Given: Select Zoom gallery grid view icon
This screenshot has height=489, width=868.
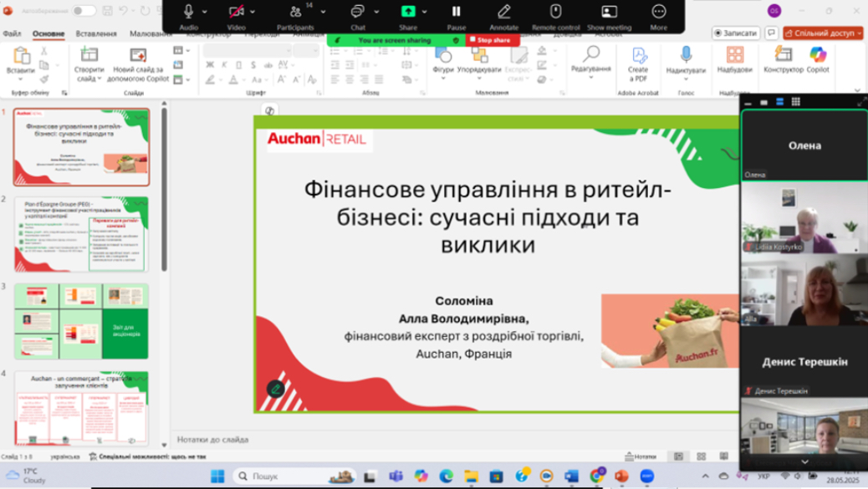Looking at the screenshot, I should pos(795,102).
